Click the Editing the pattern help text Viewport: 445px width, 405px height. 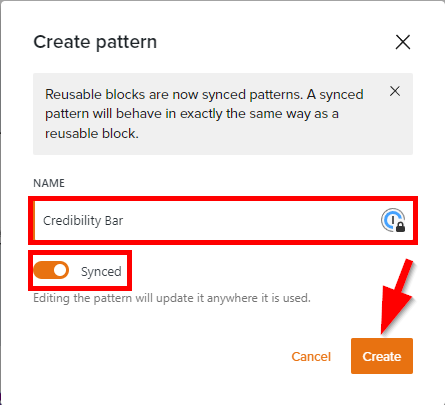click(x=172, y=298)
